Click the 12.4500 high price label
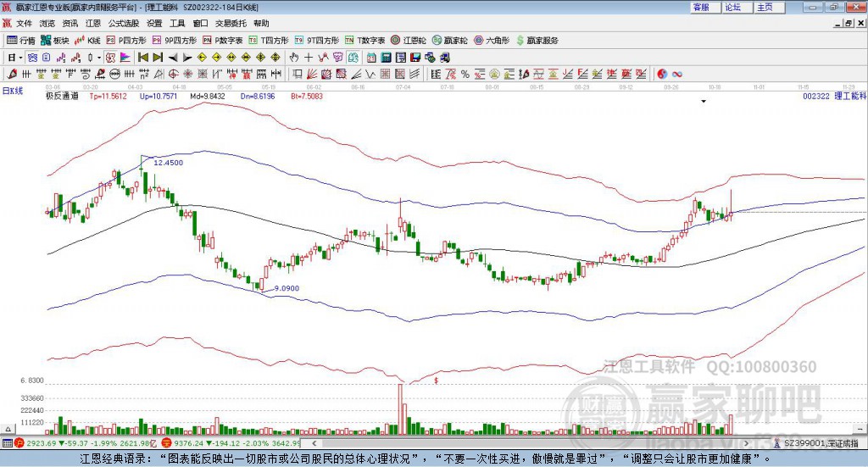 pos(169,163)
